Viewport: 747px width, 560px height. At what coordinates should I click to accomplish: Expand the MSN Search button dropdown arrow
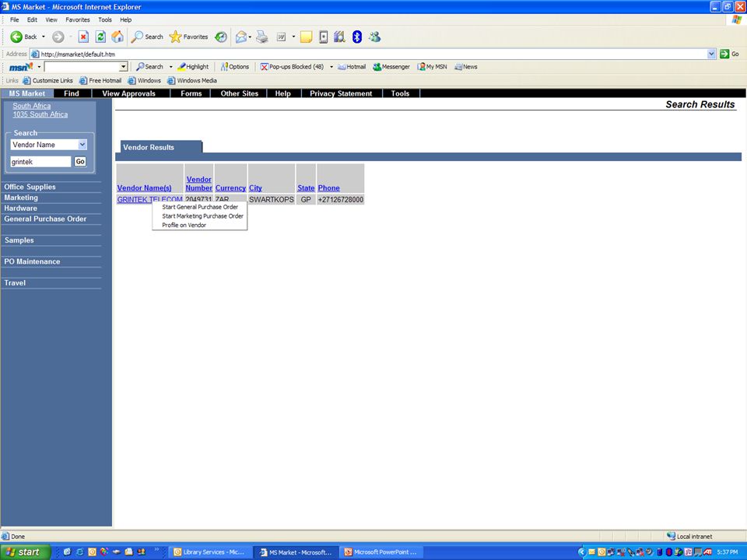171,67
